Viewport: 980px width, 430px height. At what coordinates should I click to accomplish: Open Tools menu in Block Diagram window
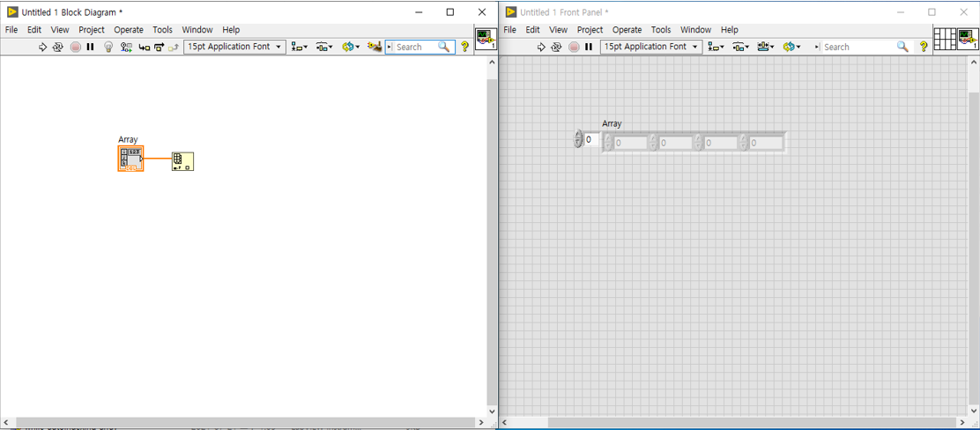coord(162,29)
